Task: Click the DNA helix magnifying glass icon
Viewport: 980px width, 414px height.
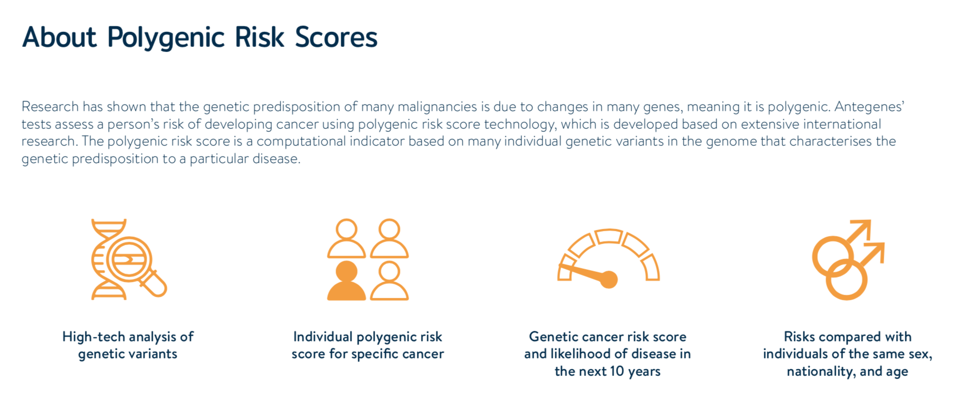Action: [128, 259]
